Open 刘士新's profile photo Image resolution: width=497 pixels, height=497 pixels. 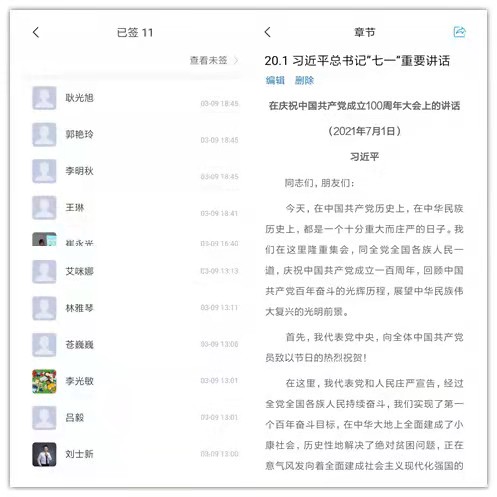[44, 454]
